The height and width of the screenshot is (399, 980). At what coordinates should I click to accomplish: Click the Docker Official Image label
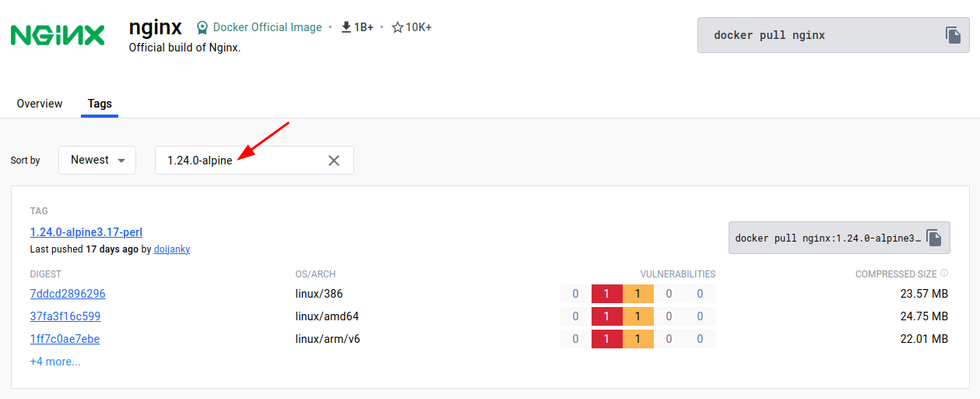tap(268, 27)
